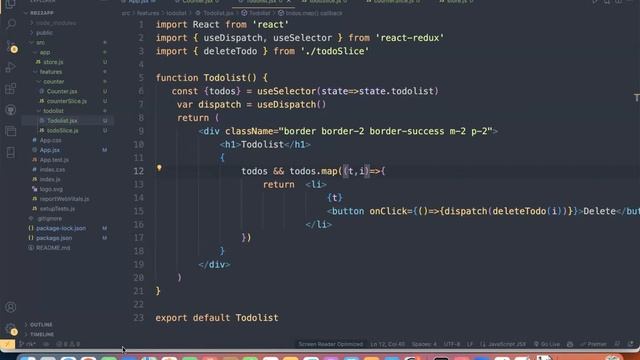Viewport: 640px width, 360px height.
Task: Click the Ln 12, Col cursor position indicator
Action: click(x=387, y=344)
